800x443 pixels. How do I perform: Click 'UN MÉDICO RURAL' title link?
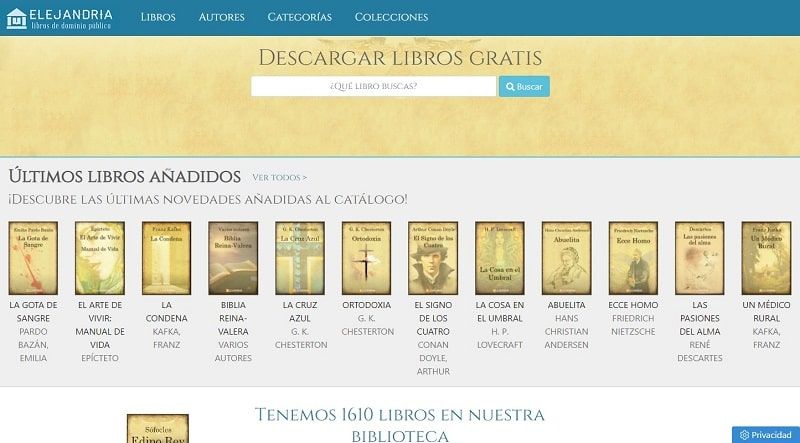coord(766,311)
